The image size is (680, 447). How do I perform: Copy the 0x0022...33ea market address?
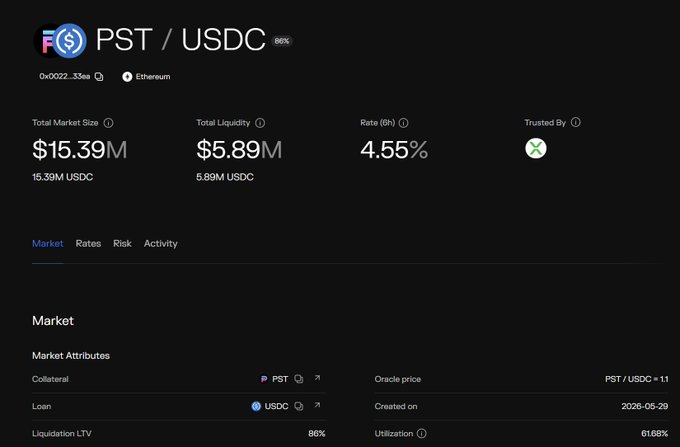pyautogui.click(x=99, y=77)
